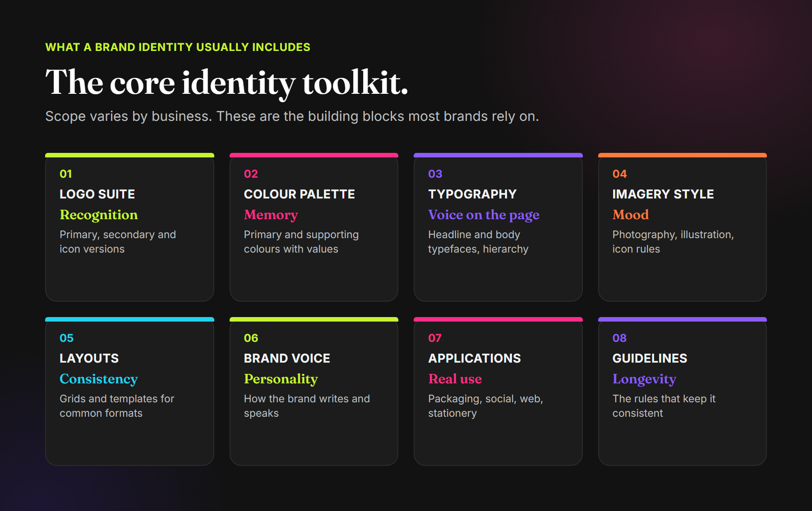Viewport: 812px width, 511px height.
Task: Click the 'What a brand identity usually includes' eyebrow text
Action: [x=178, y=47]
